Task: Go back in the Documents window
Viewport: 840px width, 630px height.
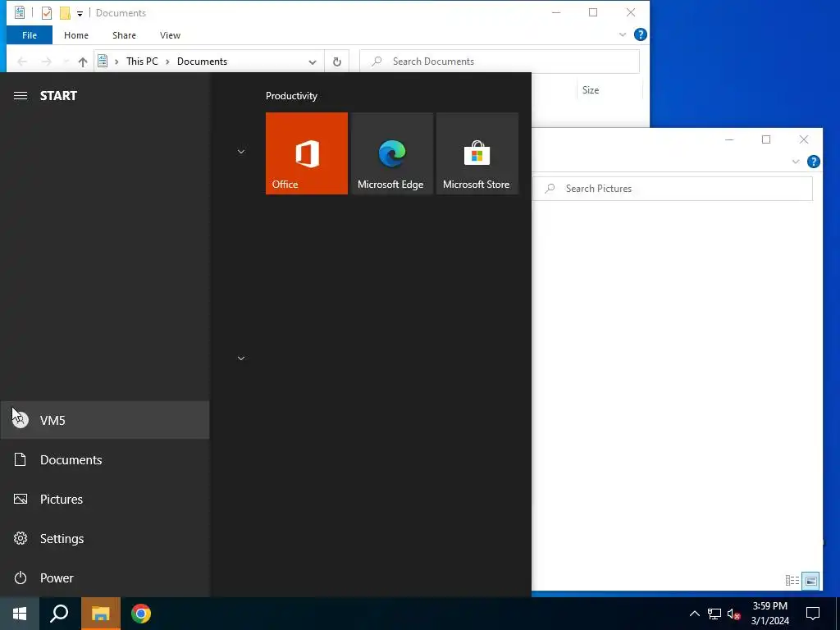Action: tap(22, 62)
